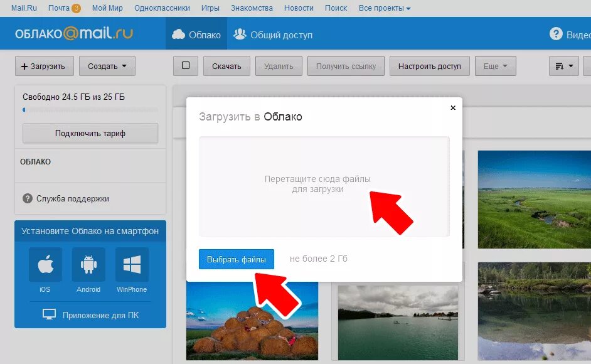Click the support question mark icon
The height and width of the screenshot is (364, 591).
pos(27,198)
